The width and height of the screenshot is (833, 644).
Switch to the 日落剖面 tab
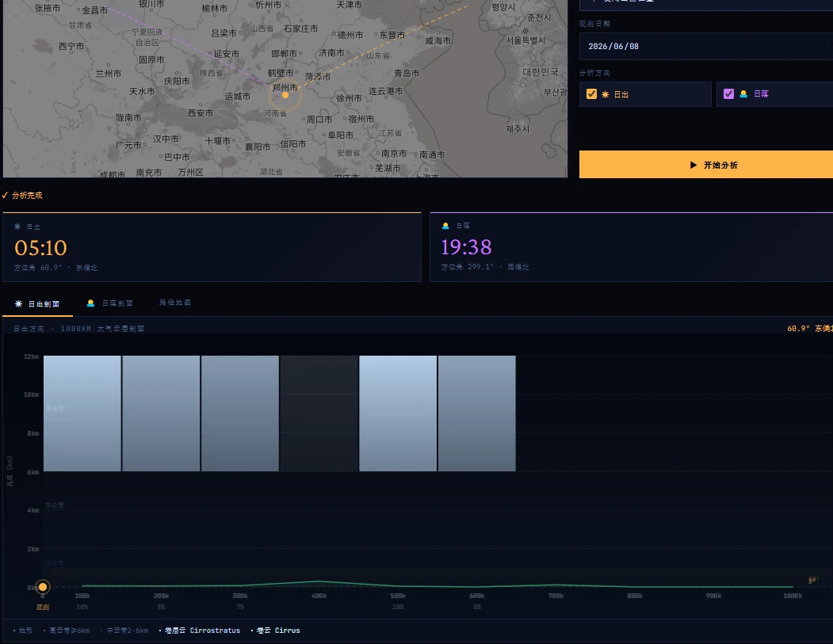[x=110, y=303]
